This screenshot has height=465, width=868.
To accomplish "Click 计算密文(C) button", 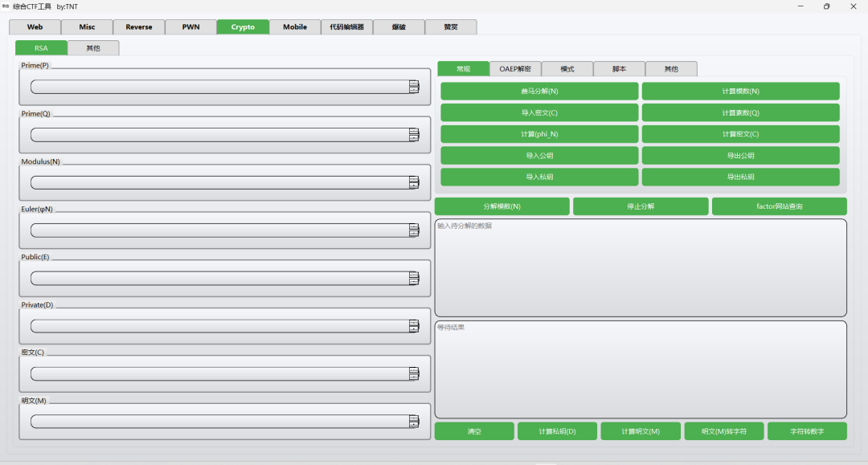I will (x=741, y=134).
